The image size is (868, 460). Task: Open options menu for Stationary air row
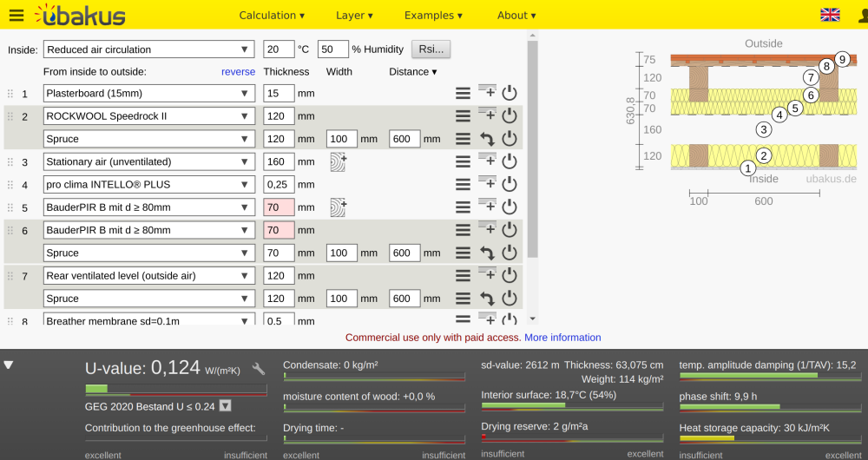tap(464, 161)
